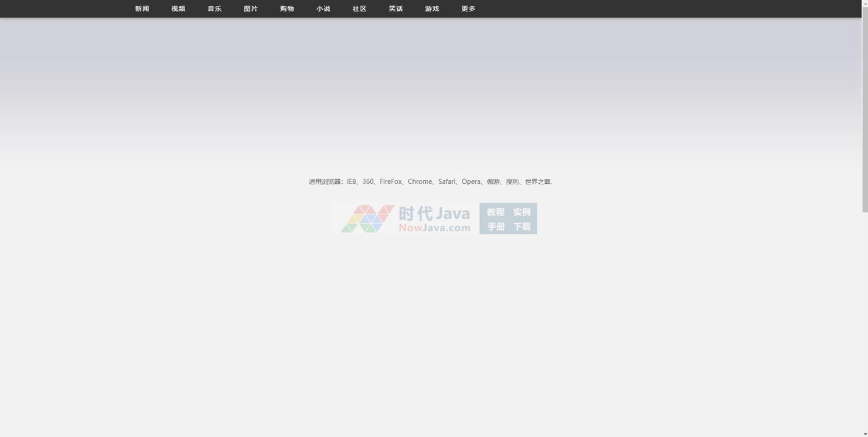Open the 图片 menu item
The image size is (868, 437).
pos(250,9)
